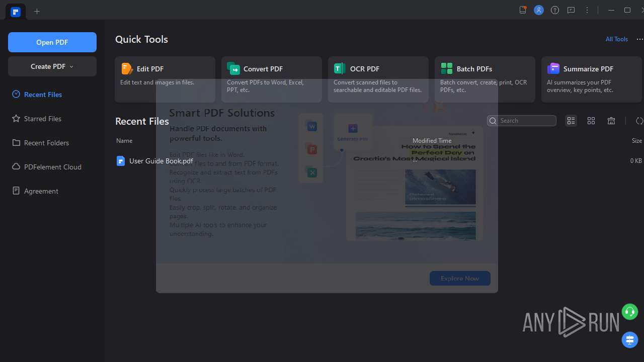The height and width of the screenshot is (362, 644).
Task: Open the help question mark icon
Action: (x=555, y=10)
